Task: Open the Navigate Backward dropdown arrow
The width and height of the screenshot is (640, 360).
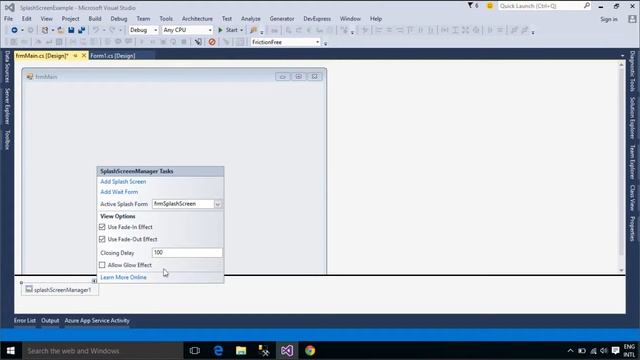Action: point(22,30)
